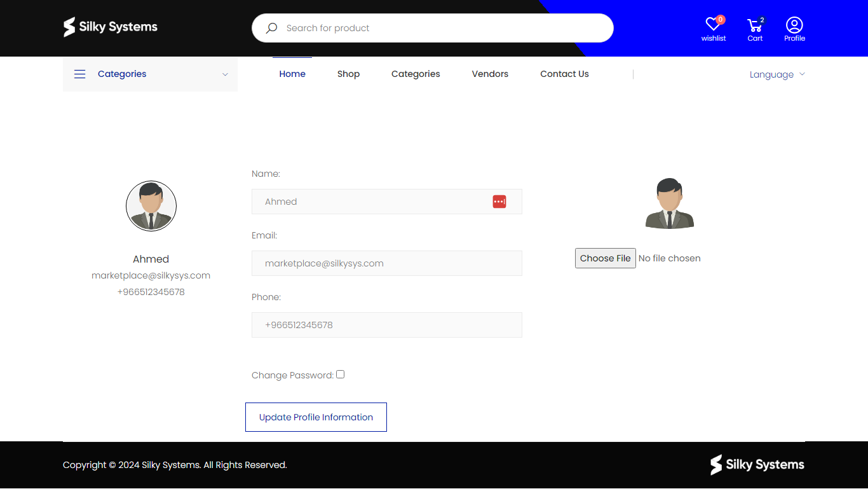The image size is (868, 489).
Task: Click the Silky Systems footer logo
Action: point(757,465)
